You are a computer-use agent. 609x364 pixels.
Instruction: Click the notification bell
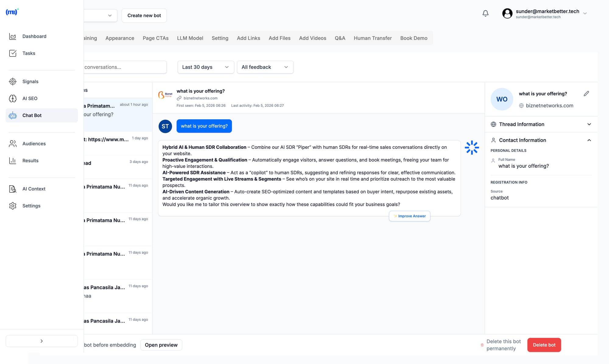[x=485, y=13]
